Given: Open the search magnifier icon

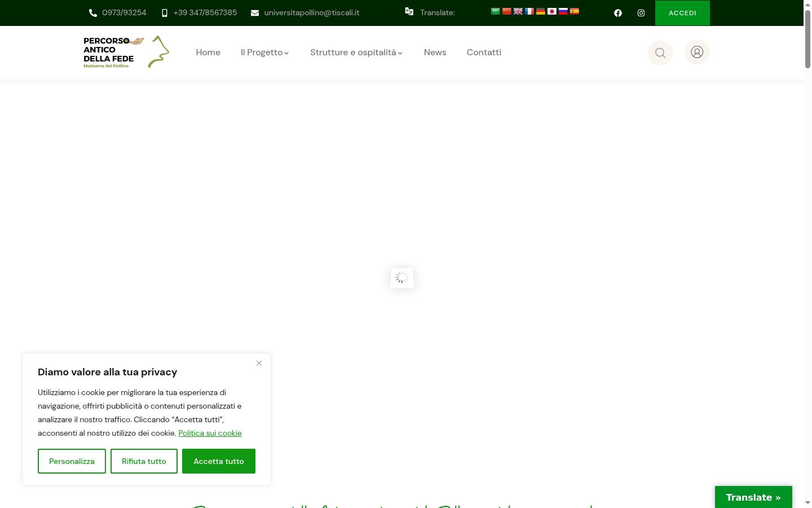Looking at the screenshot, I should point(660,52).
